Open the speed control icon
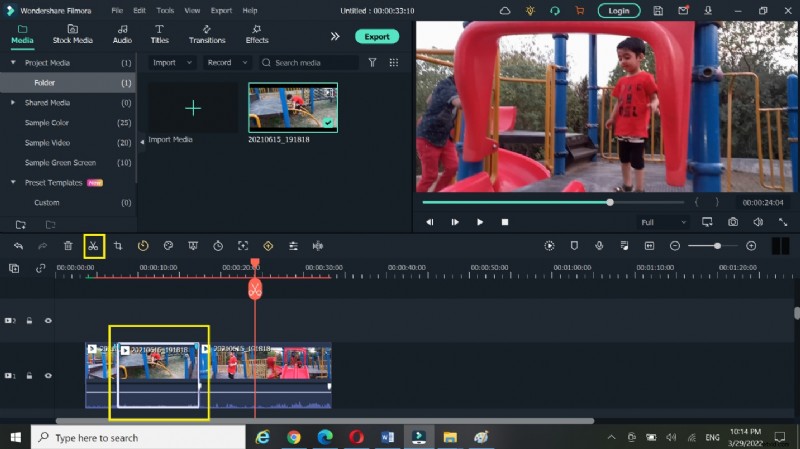Image resolution: width=800 pixels, height=449 pixels. tap(143, 246)
